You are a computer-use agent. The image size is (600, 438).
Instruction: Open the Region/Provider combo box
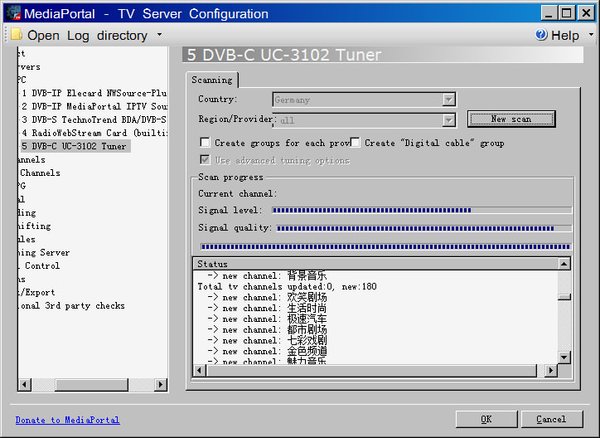click(x=364, y=120)
